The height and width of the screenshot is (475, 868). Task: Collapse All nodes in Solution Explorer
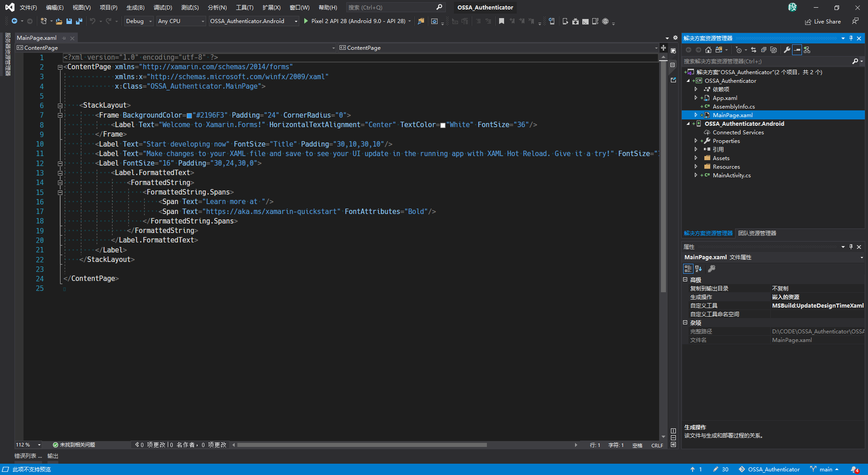point(764,50)
